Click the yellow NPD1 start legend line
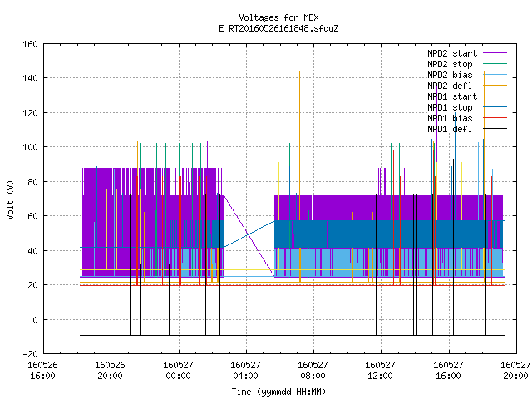This screenshot has width=532, height=399. (x=495, y=96)
